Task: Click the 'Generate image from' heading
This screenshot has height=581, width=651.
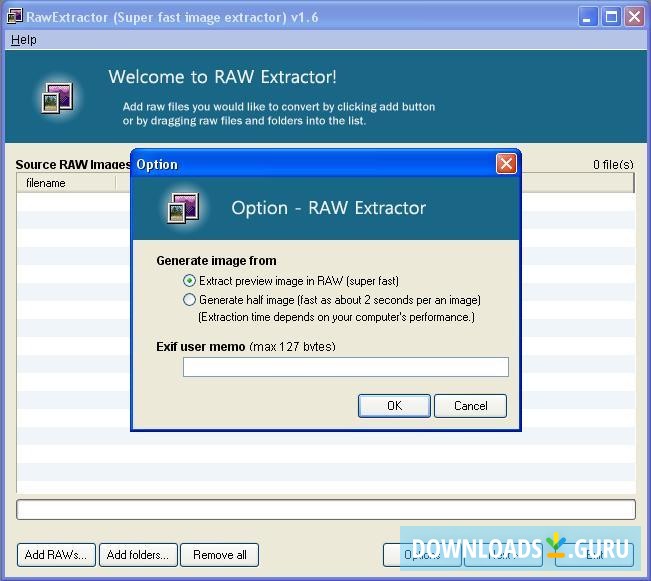Action: tap(216, 261)
